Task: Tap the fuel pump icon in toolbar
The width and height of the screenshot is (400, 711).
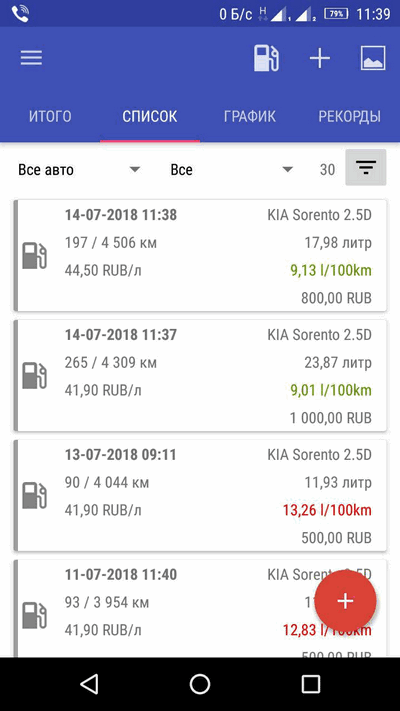Action: 266,58
